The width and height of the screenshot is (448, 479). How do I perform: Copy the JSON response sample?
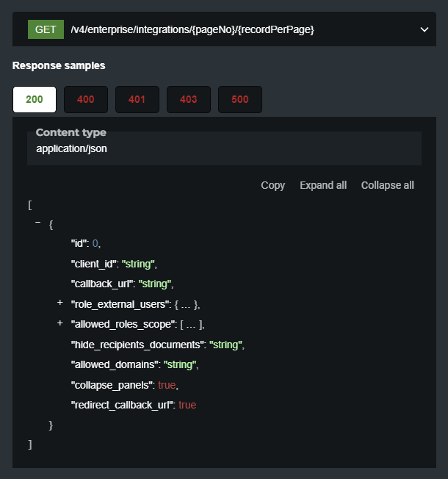pos(272,185)
